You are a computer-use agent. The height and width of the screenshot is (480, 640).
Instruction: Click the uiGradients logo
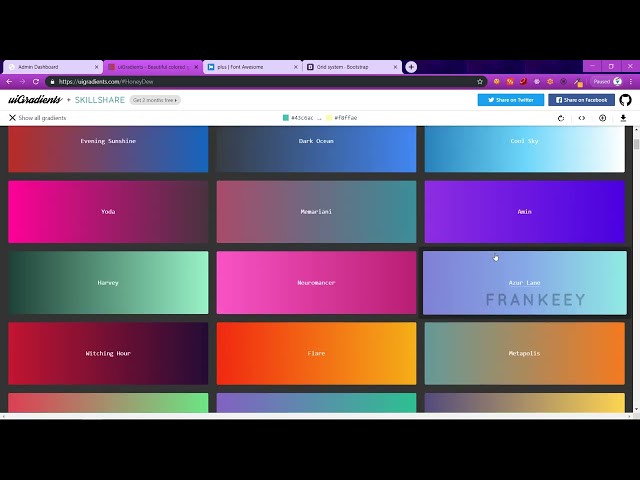tap(35, 100)
